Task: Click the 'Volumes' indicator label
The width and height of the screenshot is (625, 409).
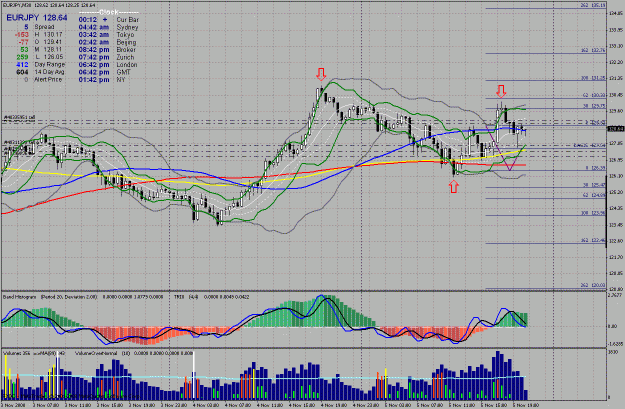Action: [12, 353]
